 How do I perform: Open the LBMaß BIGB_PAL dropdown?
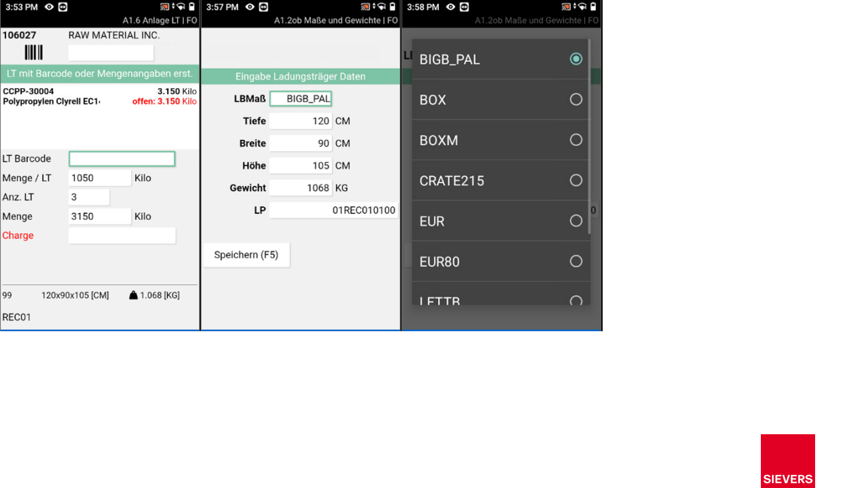click(301, 99)
